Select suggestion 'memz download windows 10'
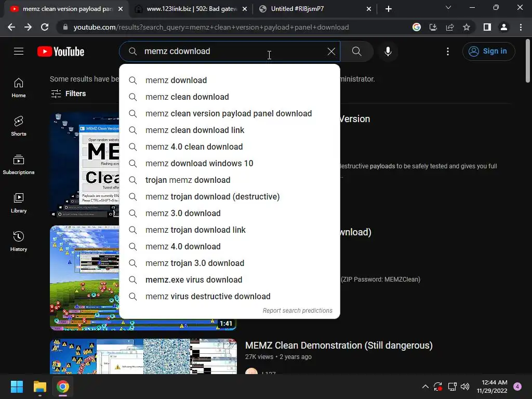Screen dimensions: 532x399 (229, 163)
